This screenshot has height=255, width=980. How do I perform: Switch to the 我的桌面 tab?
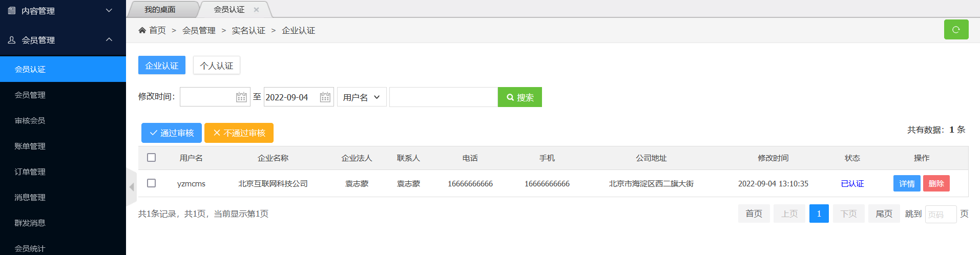[160, 10]
